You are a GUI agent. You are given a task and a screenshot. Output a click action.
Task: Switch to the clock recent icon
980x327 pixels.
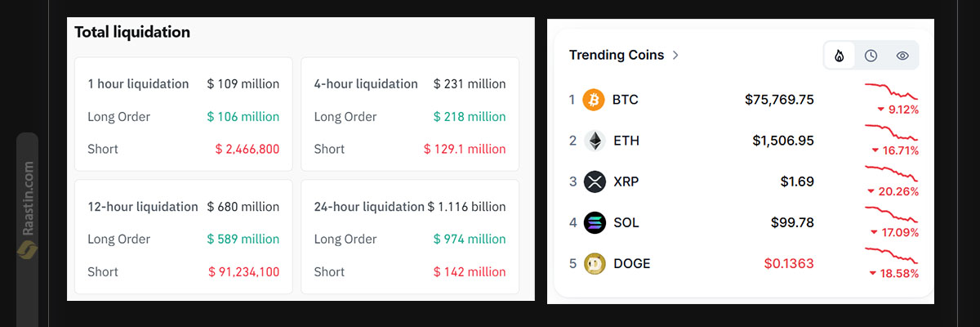click(x=871, y=56)
